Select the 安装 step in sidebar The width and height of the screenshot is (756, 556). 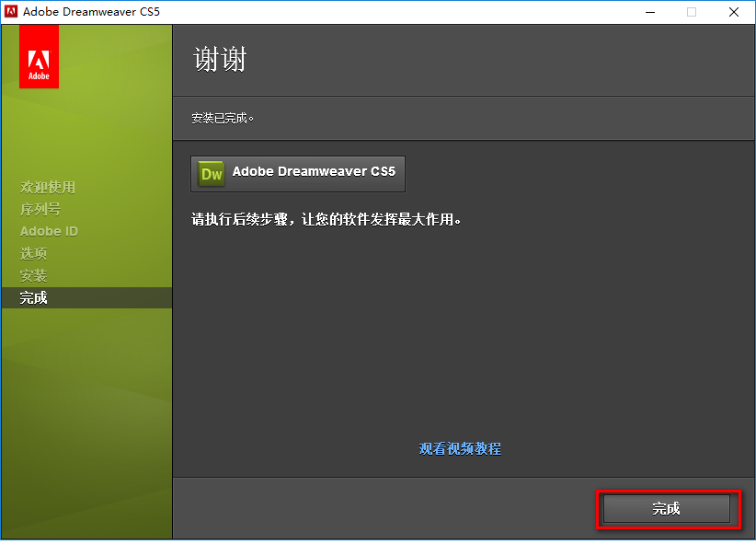(34, 275)
